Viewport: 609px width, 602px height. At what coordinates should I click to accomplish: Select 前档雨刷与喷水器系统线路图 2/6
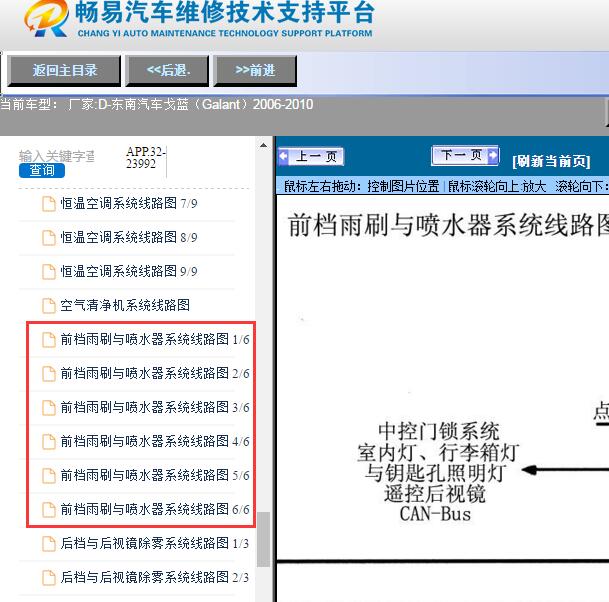(155, 373)
